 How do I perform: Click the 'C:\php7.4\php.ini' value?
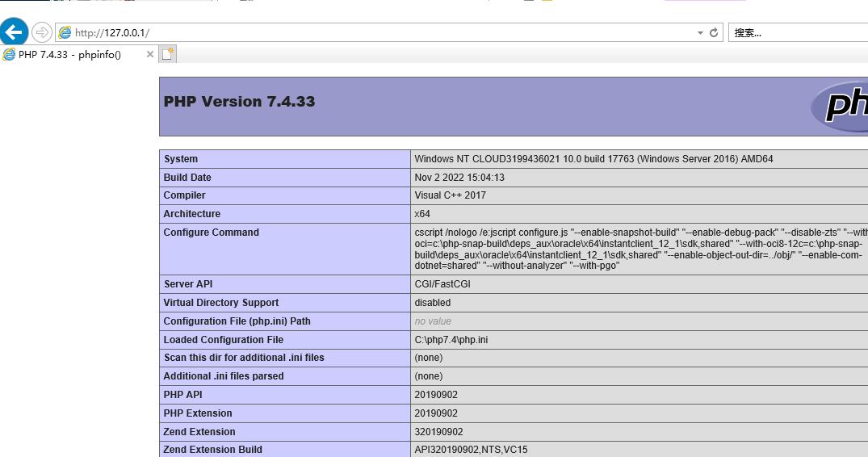(x=451, y=340)
